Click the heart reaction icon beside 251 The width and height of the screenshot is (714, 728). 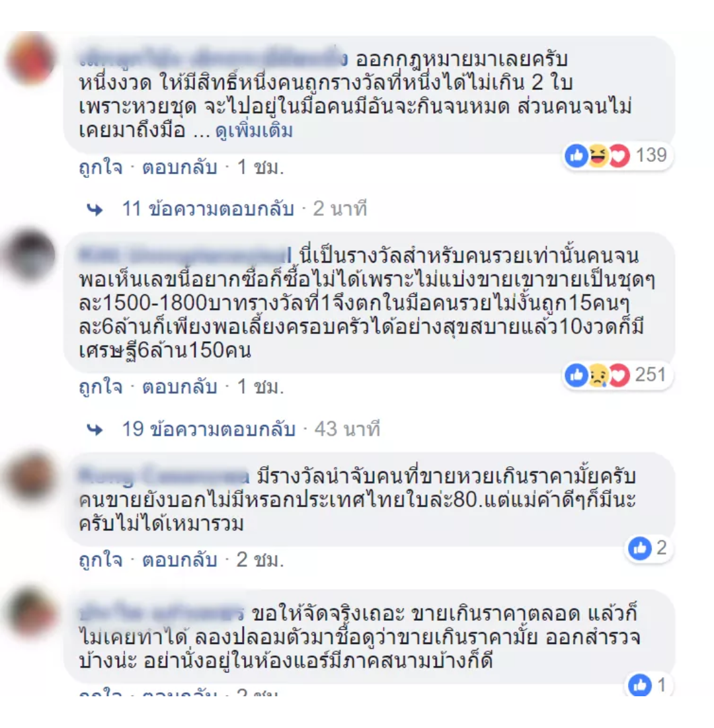tap(619, 375)
